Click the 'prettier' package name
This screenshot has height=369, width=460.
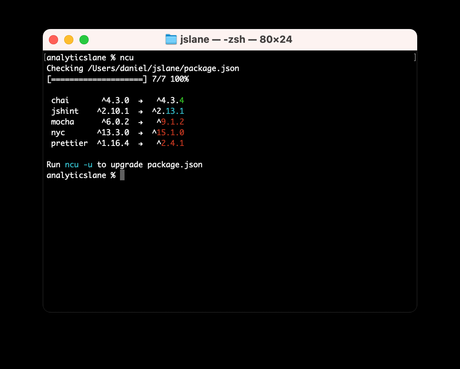69,143
